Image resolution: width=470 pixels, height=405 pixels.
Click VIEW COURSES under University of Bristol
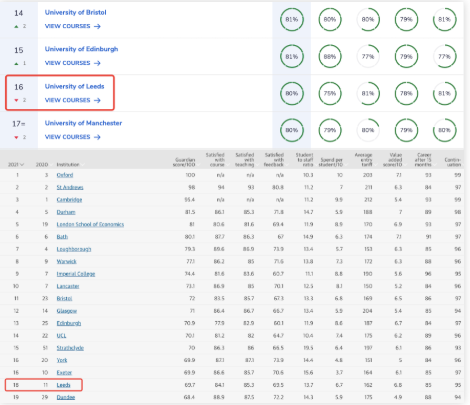click(68, 26)
